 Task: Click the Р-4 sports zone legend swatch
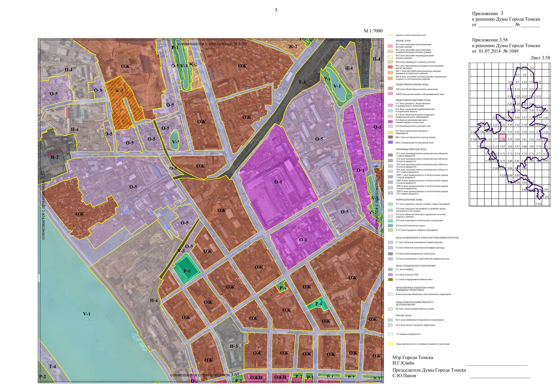[x=390, y=221]
